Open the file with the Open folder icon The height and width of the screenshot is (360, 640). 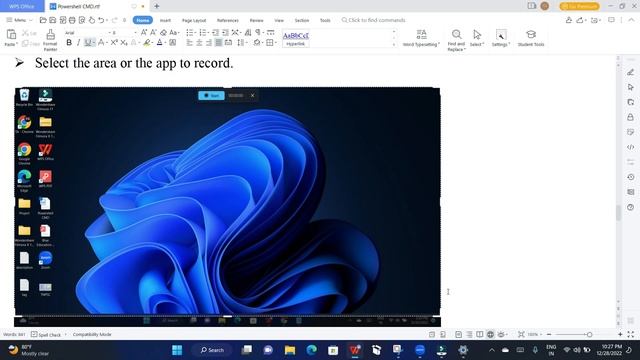(43, 20)
